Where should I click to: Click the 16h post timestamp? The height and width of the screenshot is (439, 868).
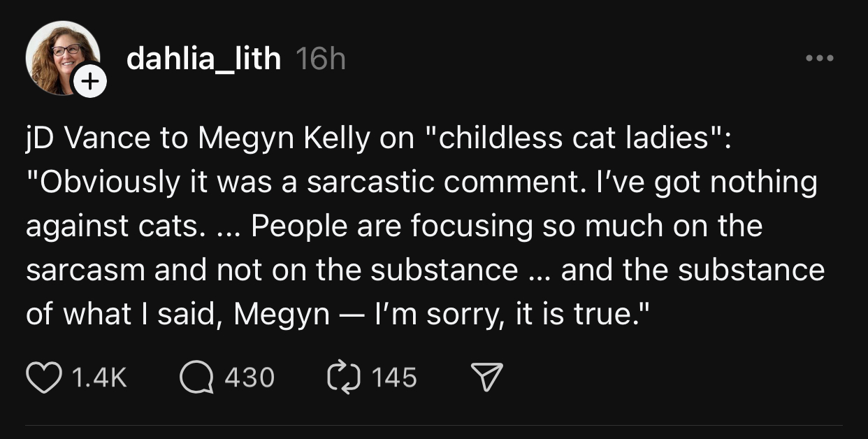point(321,60)
